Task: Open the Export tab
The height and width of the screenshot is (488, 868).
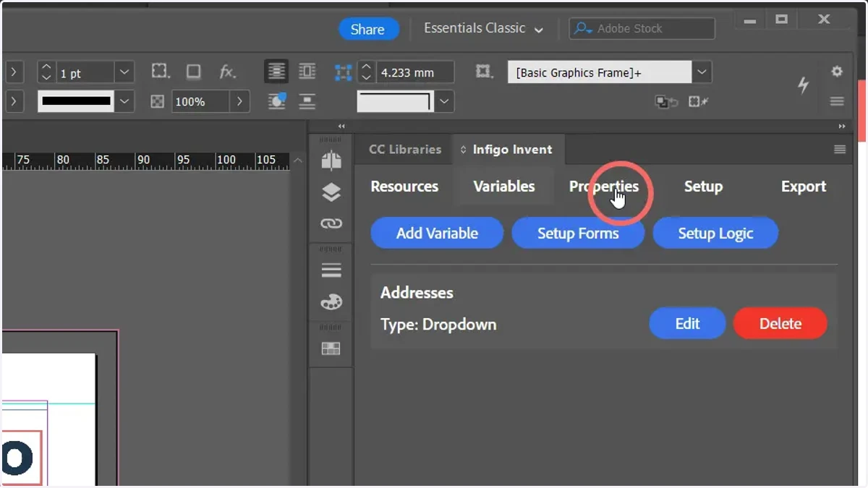Action: (804, 187)
